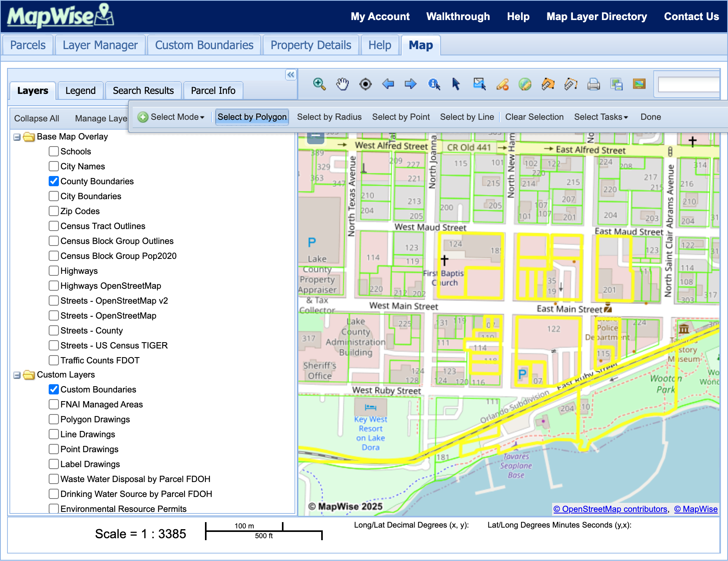Enable the Highways layer checkbox
Screen dimensions: 728x561
[54, 271]
